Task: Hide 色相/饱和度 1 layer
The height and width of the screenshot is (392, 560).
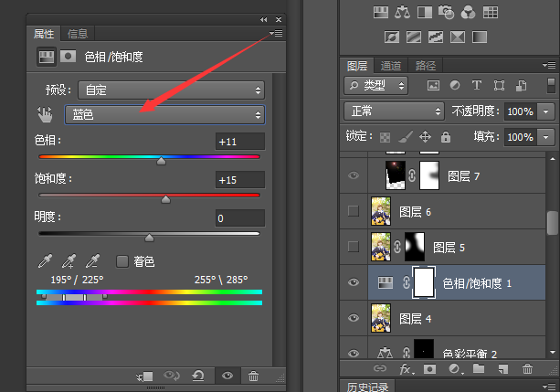Action: (354, 282)
